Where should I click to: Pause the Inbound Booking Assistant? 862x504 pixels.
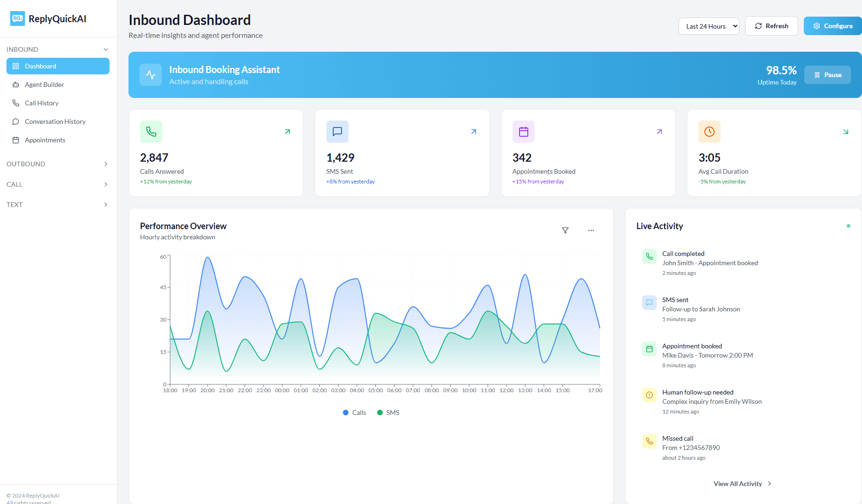point(827,74)
